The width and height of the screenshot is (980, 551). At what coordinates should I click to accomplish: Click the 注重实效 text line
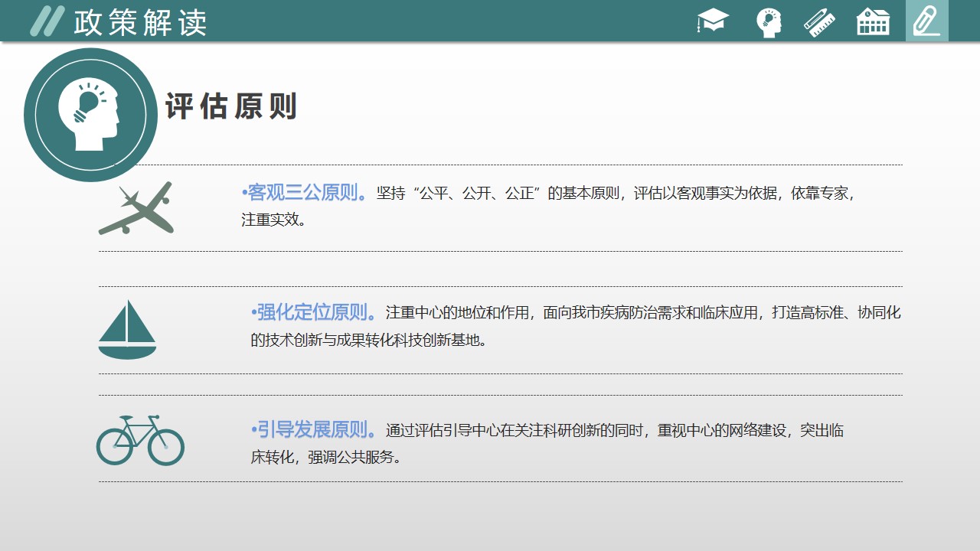274,220
